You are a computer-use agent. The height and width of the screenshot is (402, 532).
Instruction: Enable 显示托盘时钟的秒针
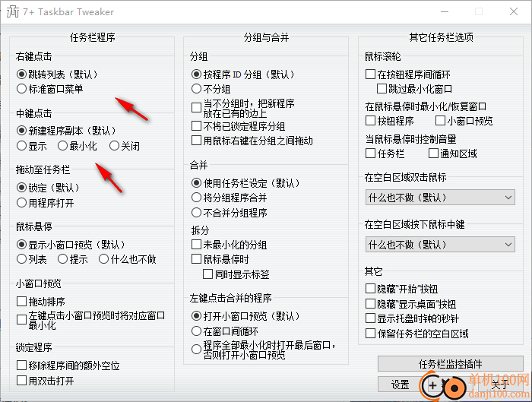point(371,318)
